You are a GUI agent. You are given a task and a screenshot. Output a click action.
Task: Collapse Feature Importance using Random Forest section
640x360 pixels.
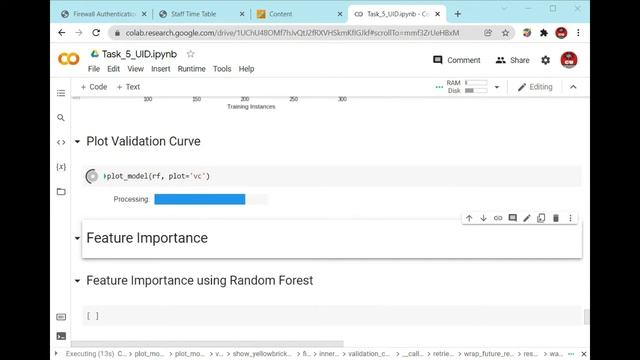tap(77, 281)
